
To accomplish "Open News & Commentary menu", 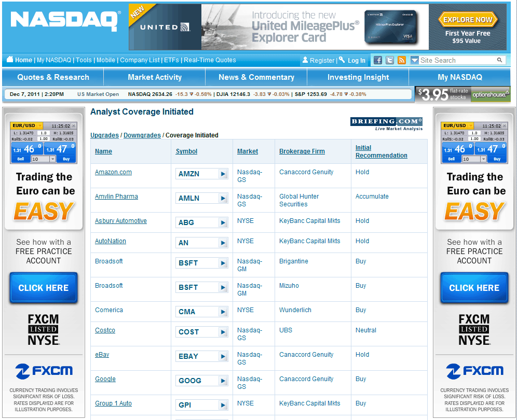I will click(x=256, y=77).
